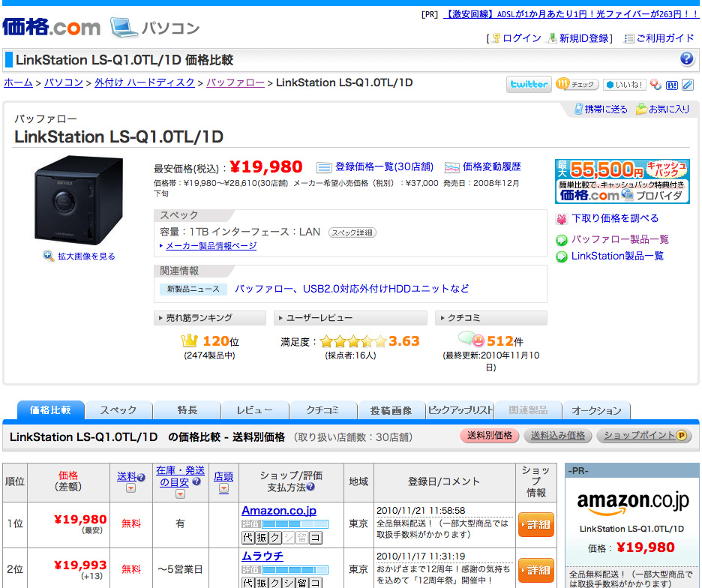
Task: Click the 新規ID登録 link
Action: (583, 38)
